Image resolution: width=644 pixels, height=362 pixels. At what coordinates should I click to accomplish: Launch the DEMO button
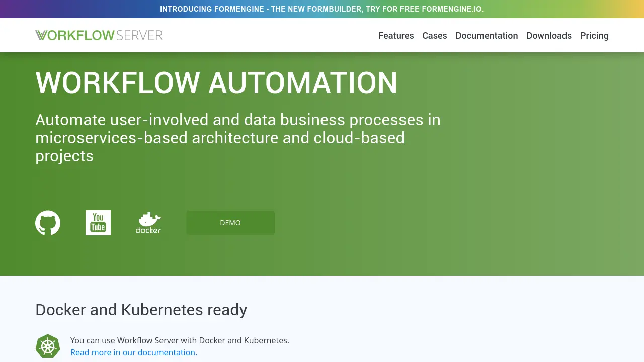pyautogui.click(x=230, y=223)
